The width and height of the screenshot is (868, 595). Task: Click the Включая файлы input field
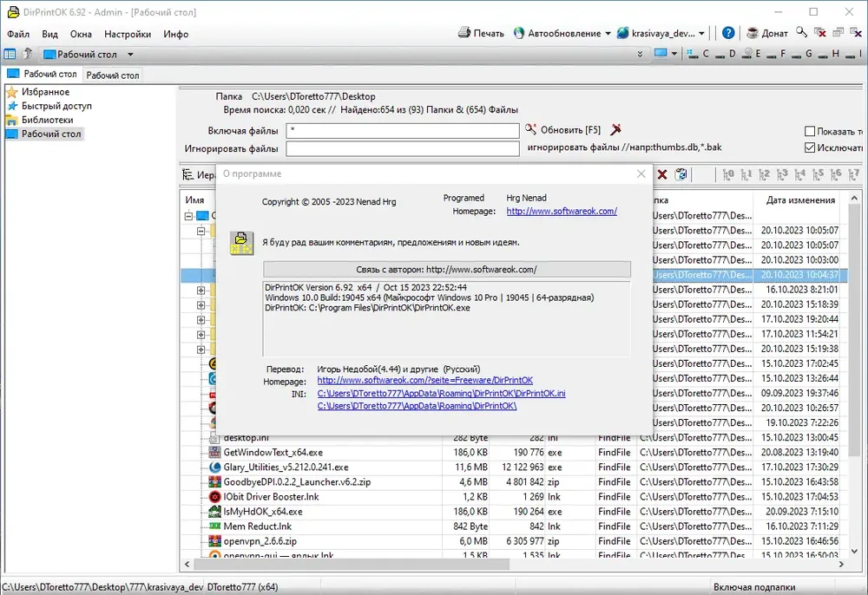pyautogui.click(x=403, y=131)
